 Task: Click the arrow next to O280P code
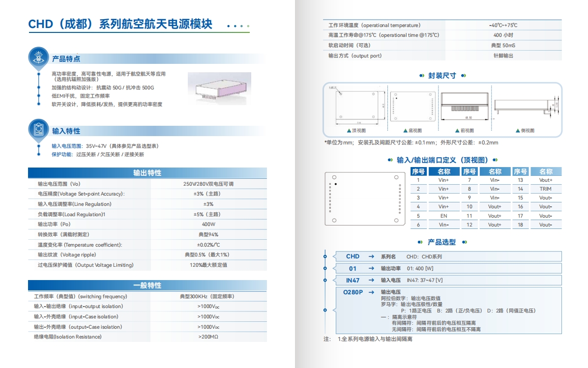[371, 292]
